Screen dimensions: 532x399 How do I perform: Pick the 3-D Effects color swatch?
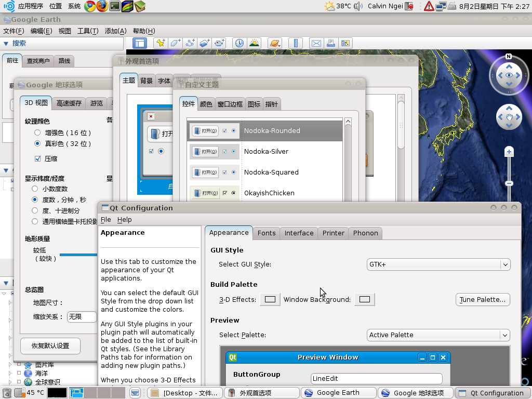pyautogui.click(x=270, y=299)
